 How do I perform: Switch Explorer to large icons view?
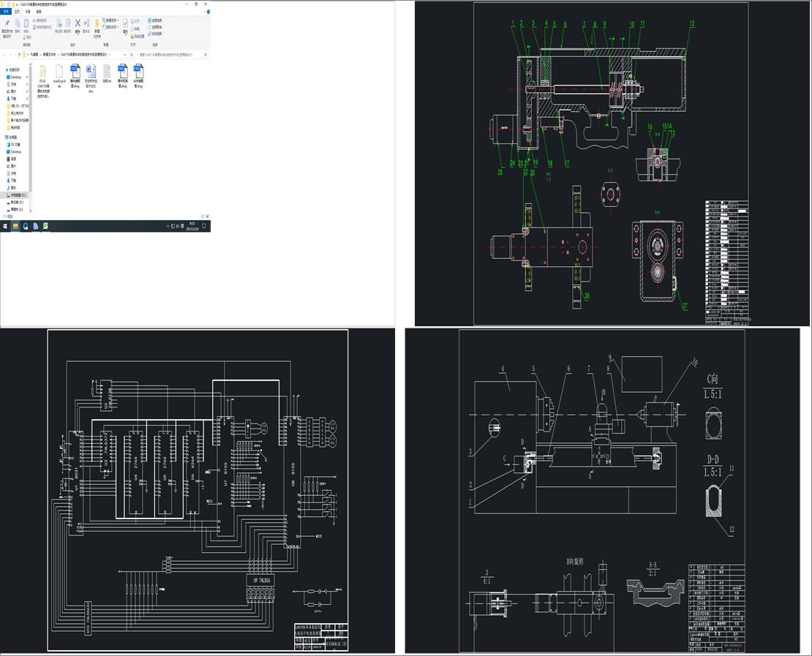click(208, 216)
